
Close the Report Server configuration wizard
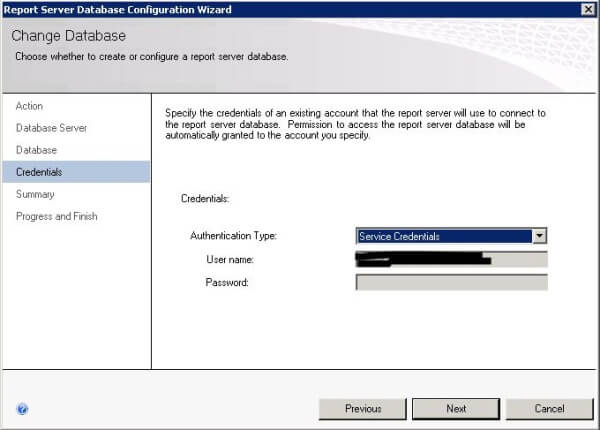click(x=587, y=9)
